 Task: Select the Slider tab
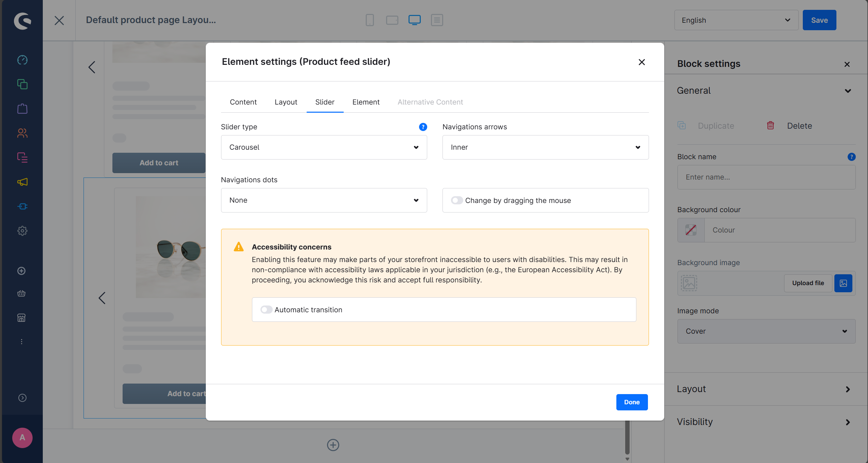(x=325, y=102)
